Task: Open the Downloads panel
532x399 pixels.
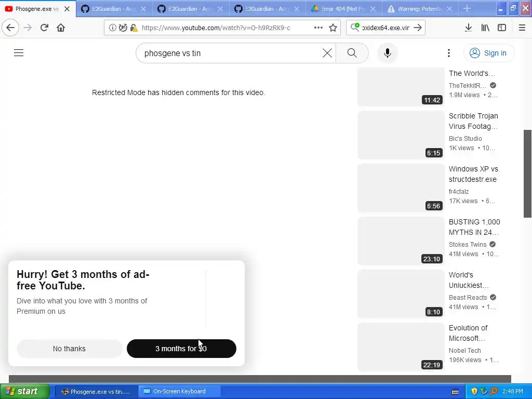Action: coord(468,28)
